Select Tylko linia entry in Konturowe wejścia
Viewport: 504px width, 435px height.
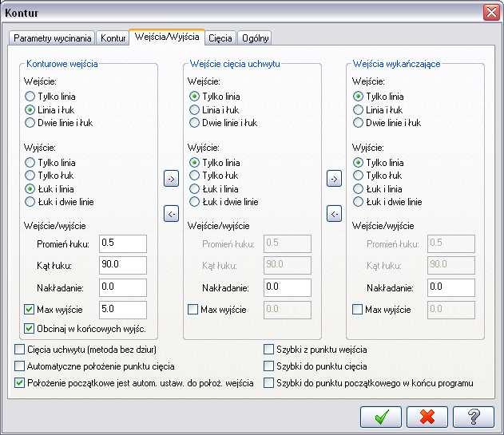pyautogui.click(x=50, y=97)
